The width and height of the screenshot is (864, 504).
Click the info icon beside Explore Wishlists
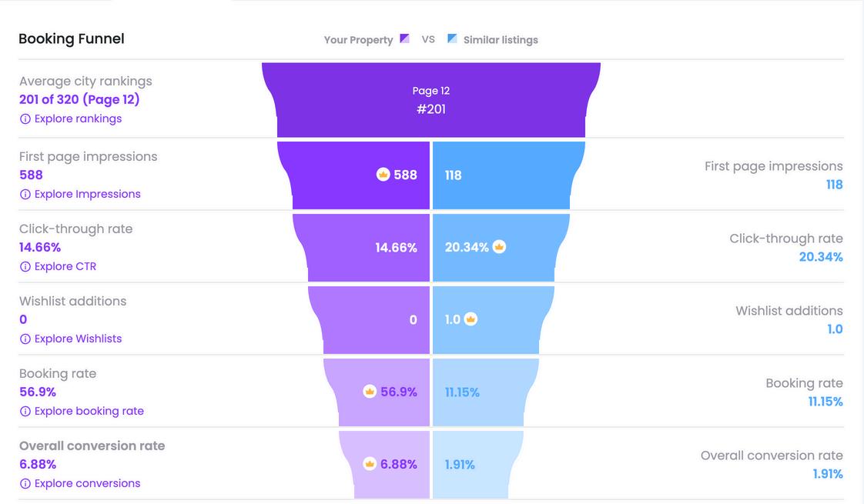click(x=25, y=339)
